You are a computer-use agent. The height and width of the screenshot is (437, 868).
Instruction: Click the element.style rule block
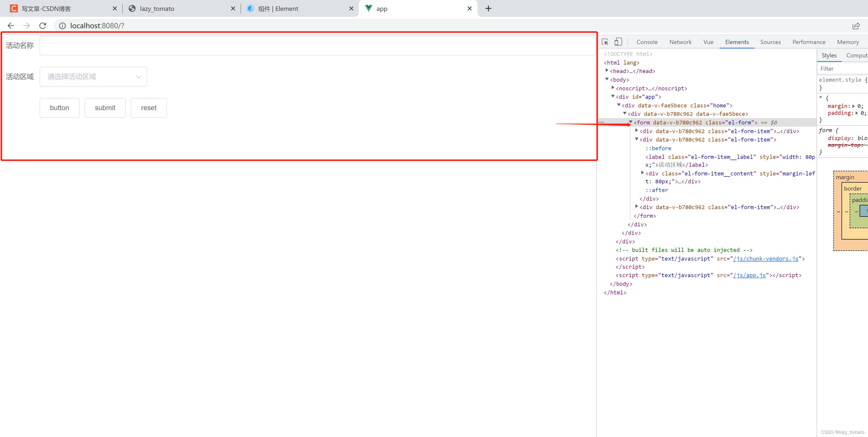coord(843,84)
